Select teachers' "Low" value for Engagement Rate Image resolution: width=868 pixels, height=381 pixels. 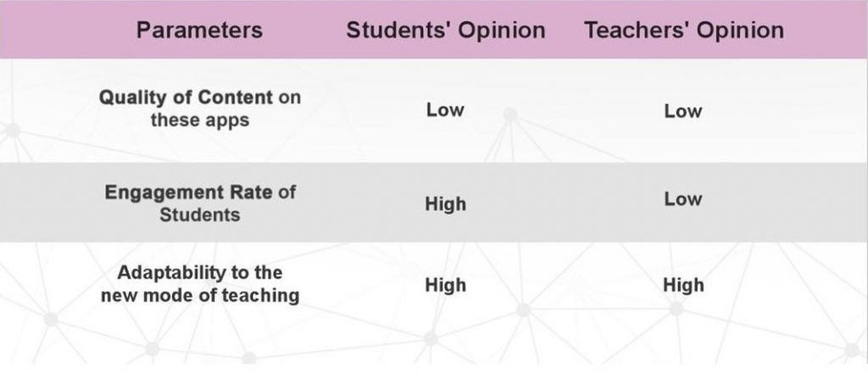coord(683,200)
